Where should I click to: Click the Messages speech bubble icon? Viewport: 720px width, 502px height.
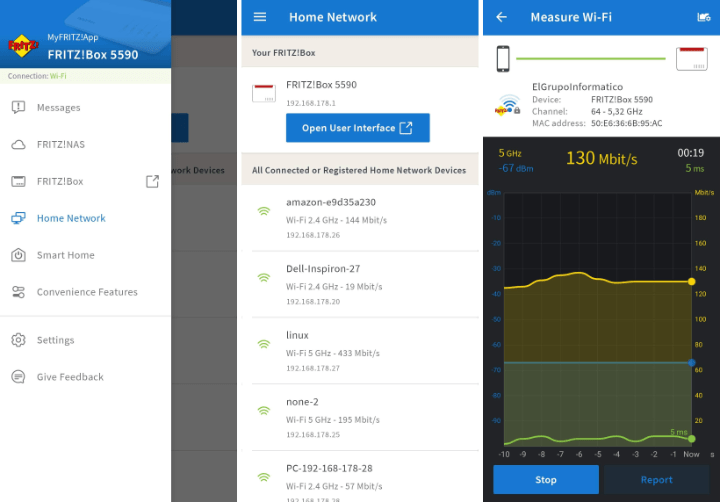coord(18,107)
